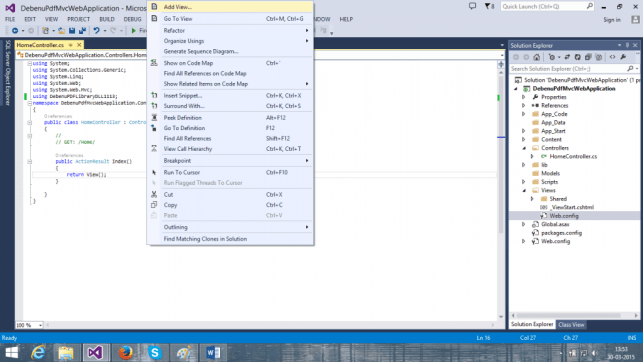Click Show All Files icon in Solution Explorer
643x362 pixels.
(598, 57)
